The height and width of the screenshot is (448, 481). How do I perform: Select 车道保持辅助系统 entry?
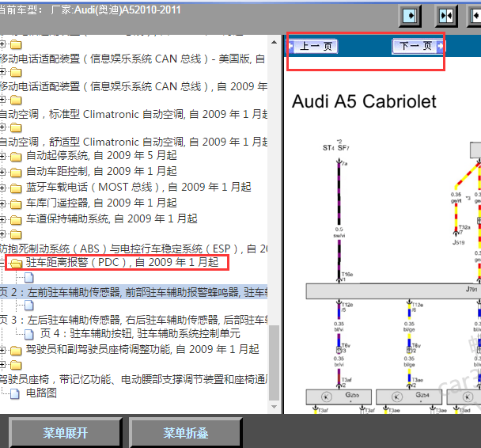point(112,218)
